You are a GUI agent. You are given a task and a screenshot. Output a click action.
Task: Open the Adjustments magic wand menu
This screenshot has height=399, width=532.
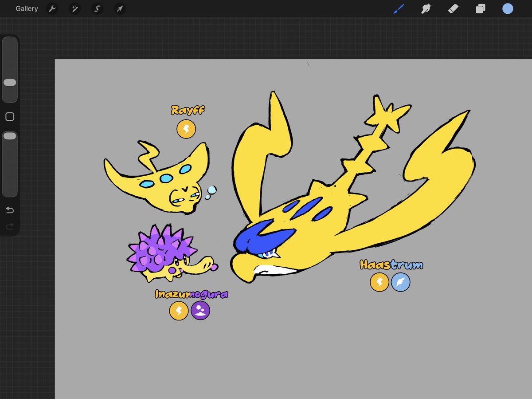tap(74, 9)
